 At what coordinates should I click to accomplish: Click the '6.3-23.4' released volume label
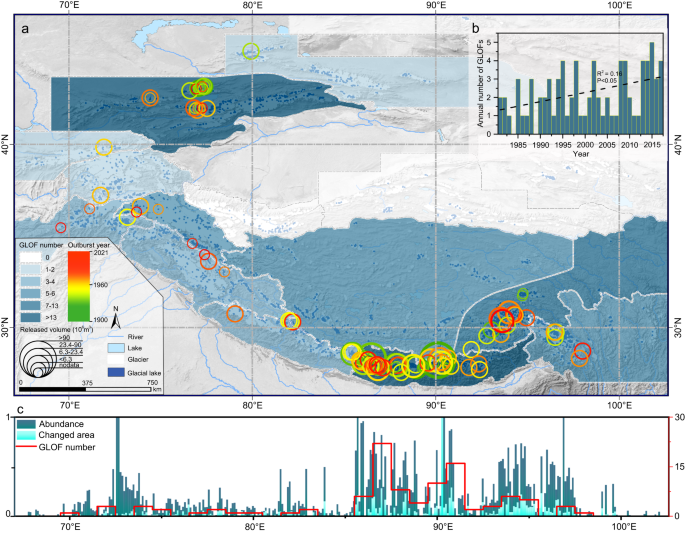point(71,352)
